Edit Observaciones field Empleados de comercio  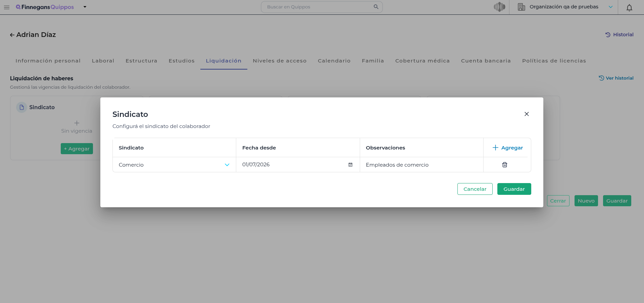(422, 165)
